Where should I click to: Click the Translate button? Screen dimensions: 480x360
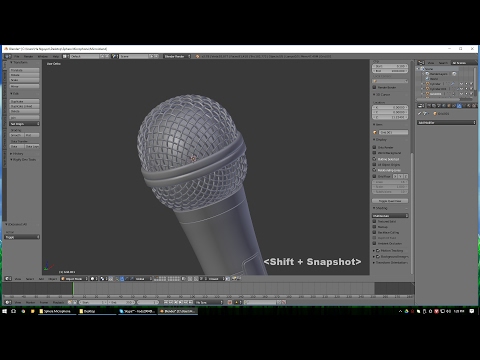click(25, 70)
